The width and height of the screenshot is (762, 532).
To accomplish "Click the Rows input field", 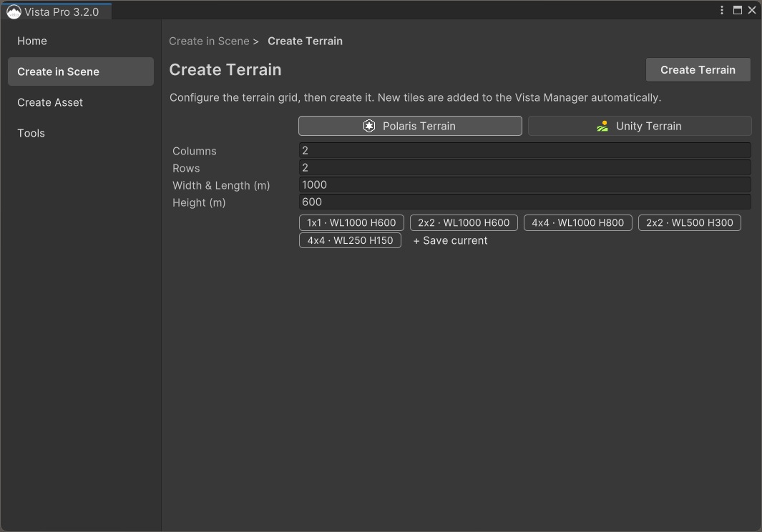I will click(525, 167).
